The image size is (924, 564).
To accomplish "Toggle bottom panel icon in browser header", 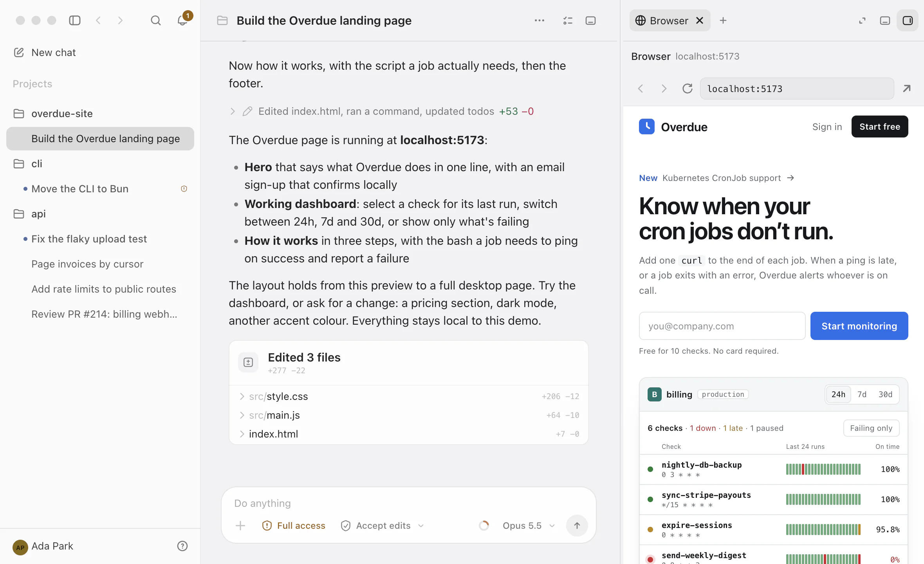I will pyautogui.click(x=885, y=20).
